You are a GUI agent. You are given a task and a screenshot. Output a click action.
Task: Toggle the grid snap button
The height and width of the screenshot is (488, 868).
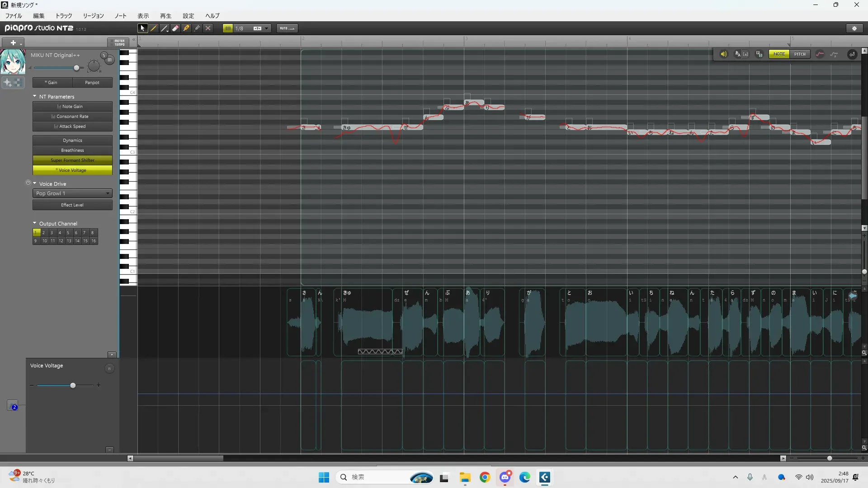click(x=228, y=28)
